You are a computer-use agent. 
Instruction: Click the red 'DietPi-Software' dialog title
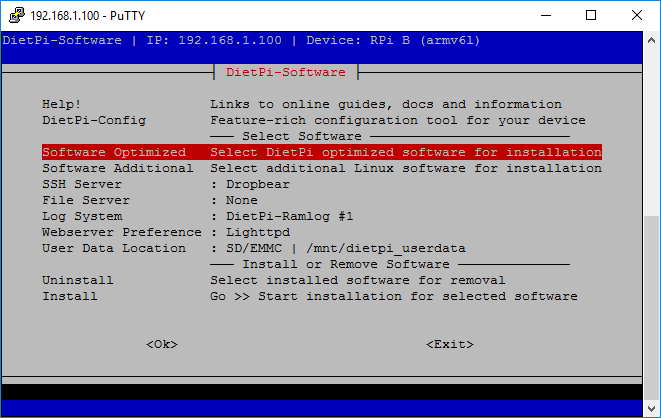286,72
